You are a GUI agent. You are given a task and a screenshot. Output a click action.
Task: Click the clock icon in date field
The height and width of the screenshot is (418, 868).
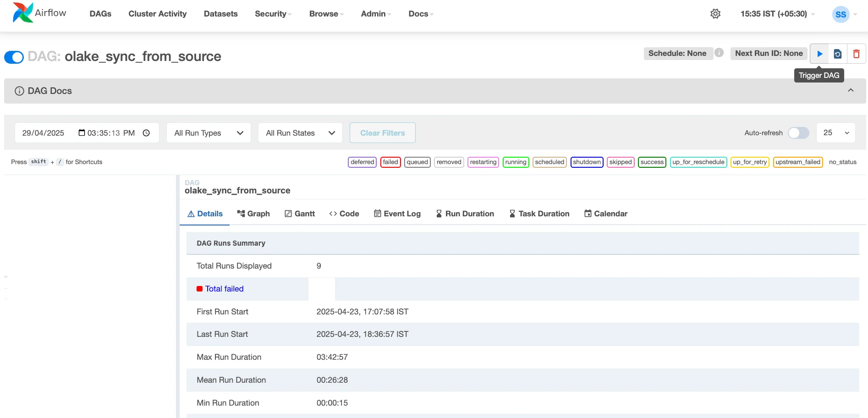(146, 133)
